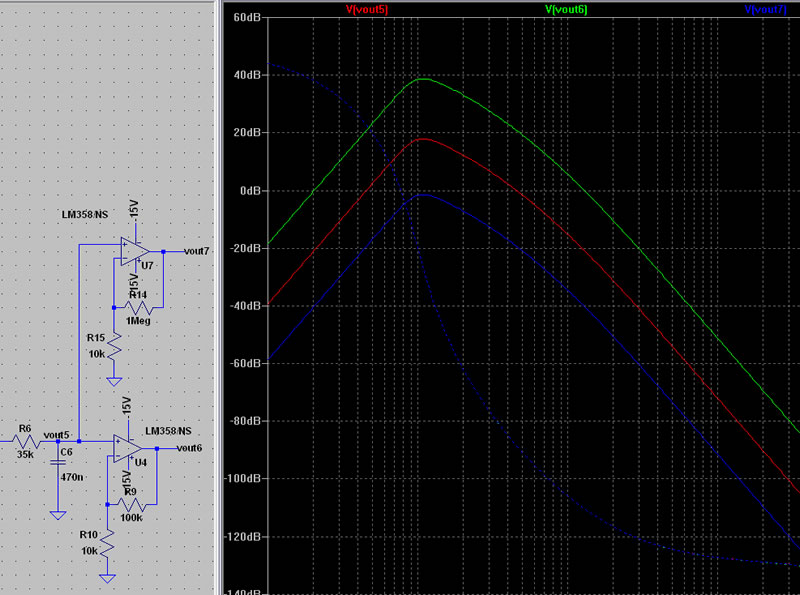Click the ground symbol below R15
The width and height of the screenshot is (800, 595).
tap(114, 381)
